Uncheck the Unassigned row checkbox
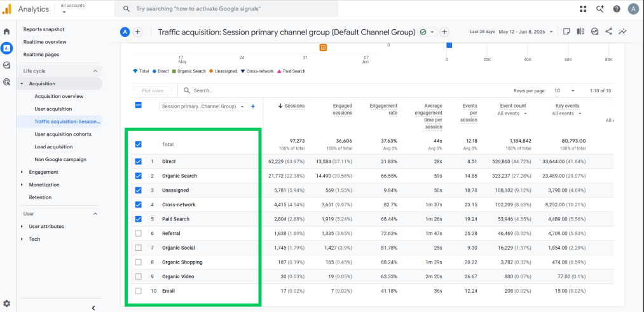 [x=139, y=190]
